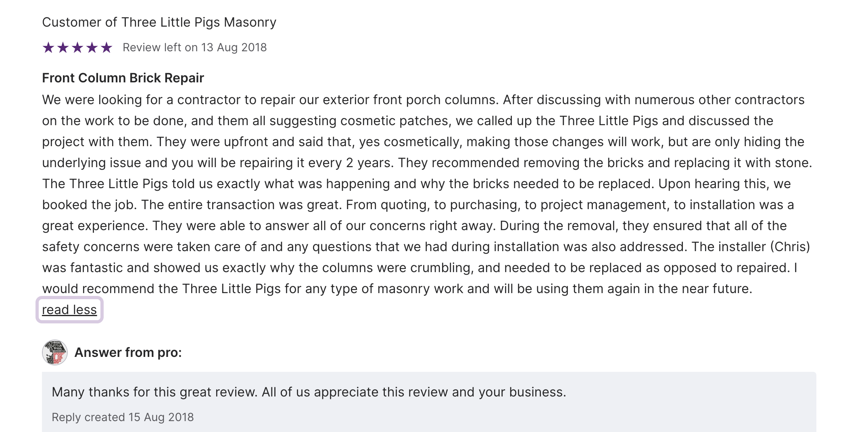
Task: Click the Reply created 15 Aug 2018 timestamp
Action: pos(123,417)
